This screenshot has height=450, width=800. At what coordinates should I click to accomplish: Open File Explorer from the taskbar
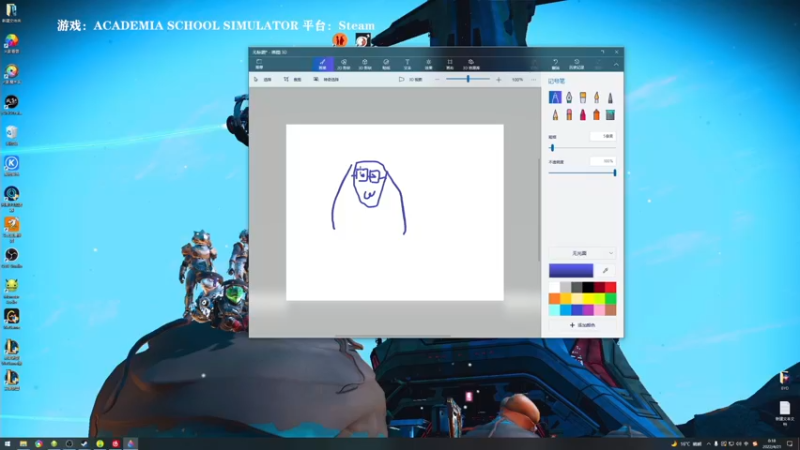point(23,444)
